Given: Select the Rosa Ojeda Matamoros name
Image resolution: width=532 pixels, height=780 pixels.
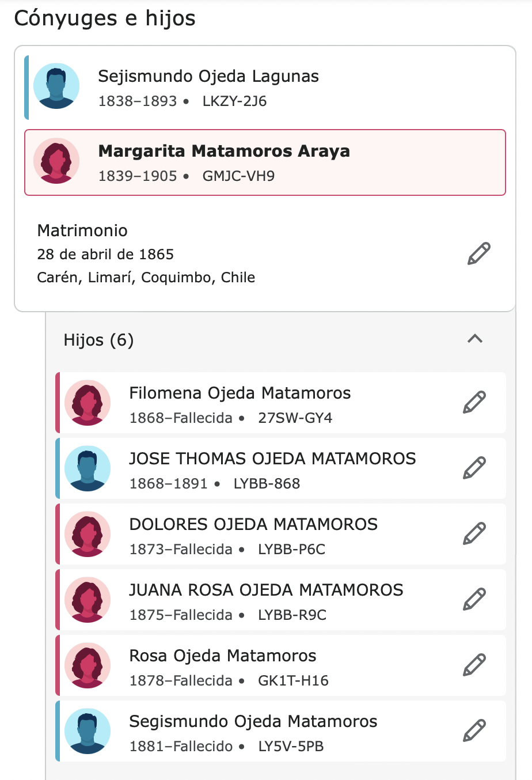Looking at the screenshot, I should click(223, 656).
